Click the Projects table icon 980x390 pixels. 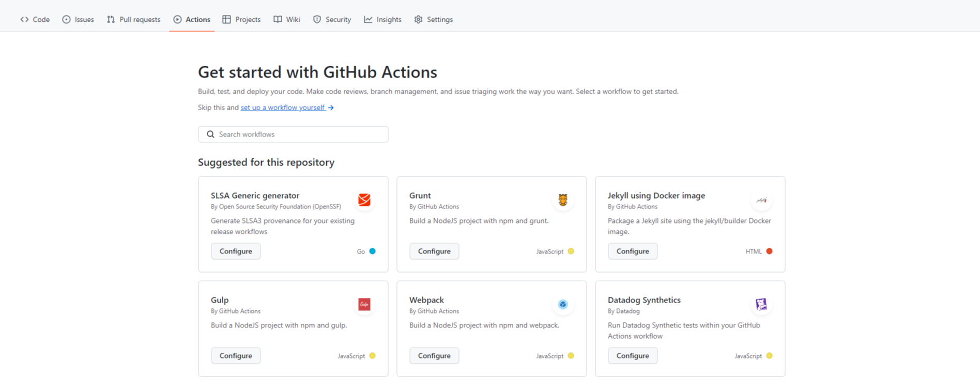click(x=226, y=19)
